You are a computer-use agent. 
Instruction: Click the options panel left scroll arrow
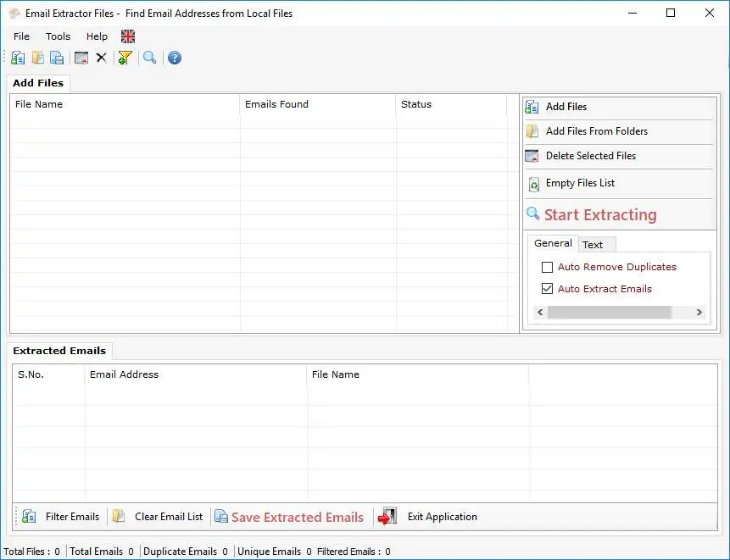coord(540,312)
